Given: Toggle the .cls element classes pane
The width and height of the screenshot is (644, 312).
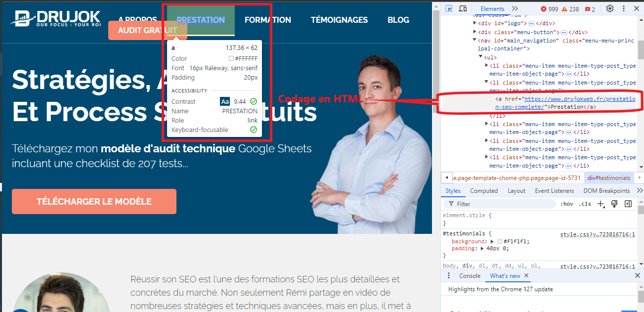Looking at the screenshot, I should (x=585, y=204).
